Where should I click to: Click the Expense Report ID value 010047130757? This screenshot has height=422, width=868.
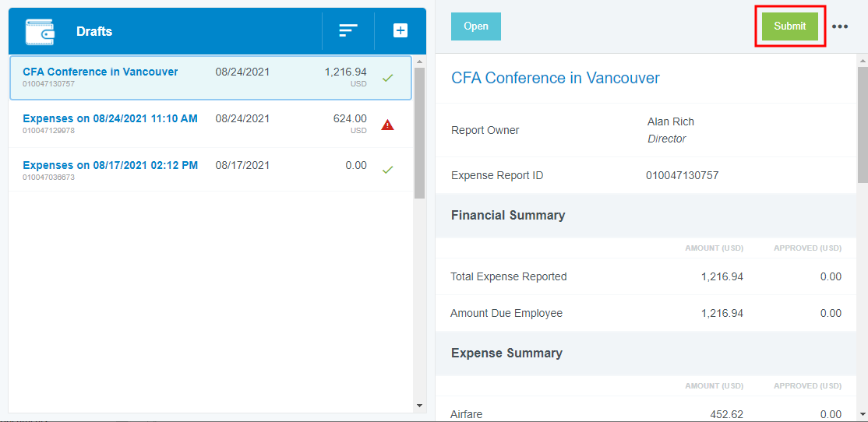pos(682,176)
